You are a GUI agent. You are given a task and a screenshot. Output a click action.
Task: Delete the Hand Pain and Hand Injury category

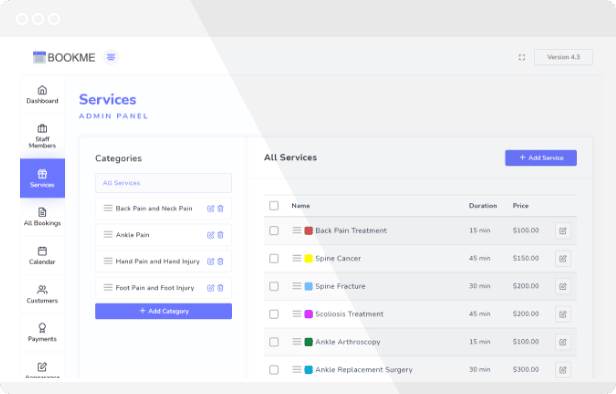pyautogui.click(x=220, y=261)
